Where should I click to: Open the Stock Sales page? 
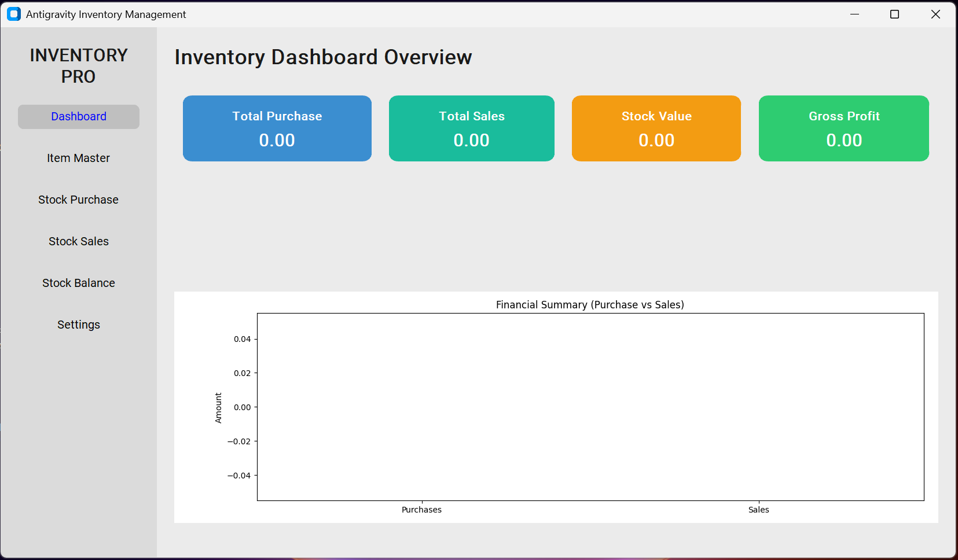pos(78,241)
